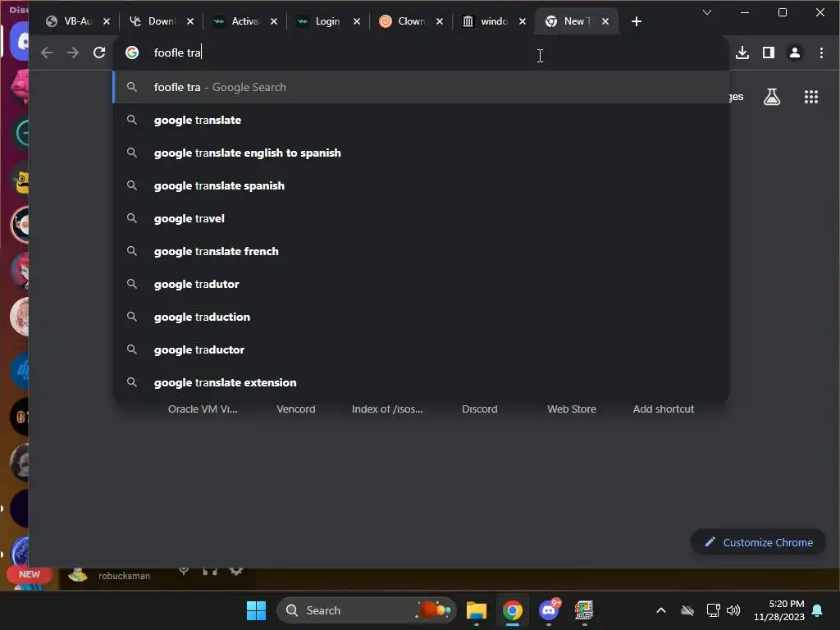Go forward using the forward arrow
840x630 pixels.
point(73,52)
